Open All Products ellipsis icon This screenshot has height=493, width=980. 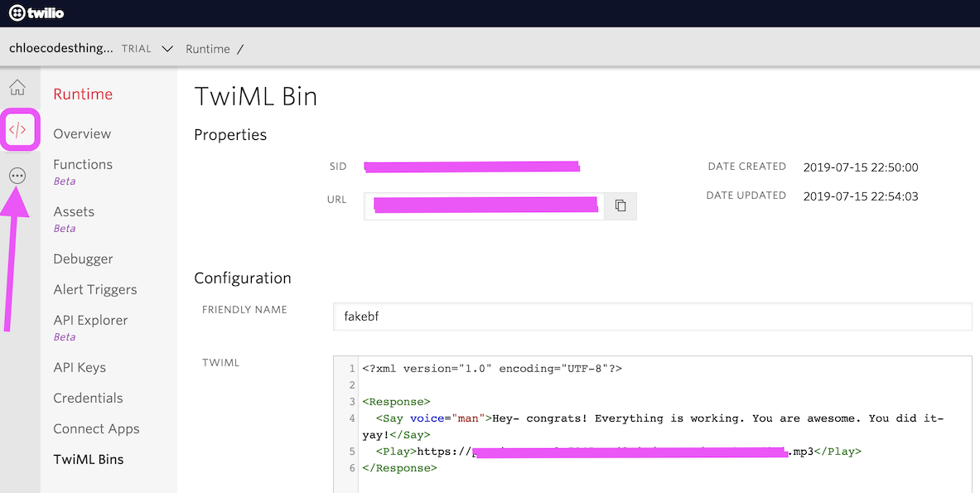(17, 176)
